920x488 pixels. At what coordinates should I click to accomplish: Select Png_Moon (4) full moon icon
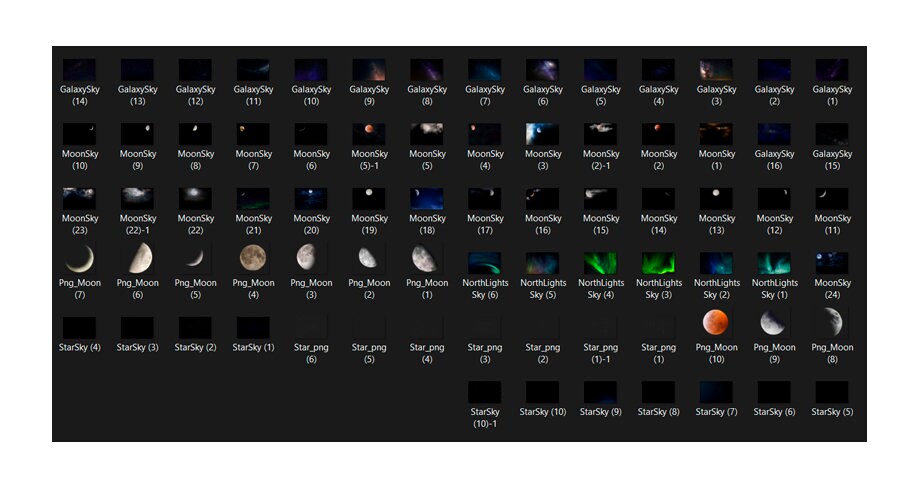click(x=253, y=258)
